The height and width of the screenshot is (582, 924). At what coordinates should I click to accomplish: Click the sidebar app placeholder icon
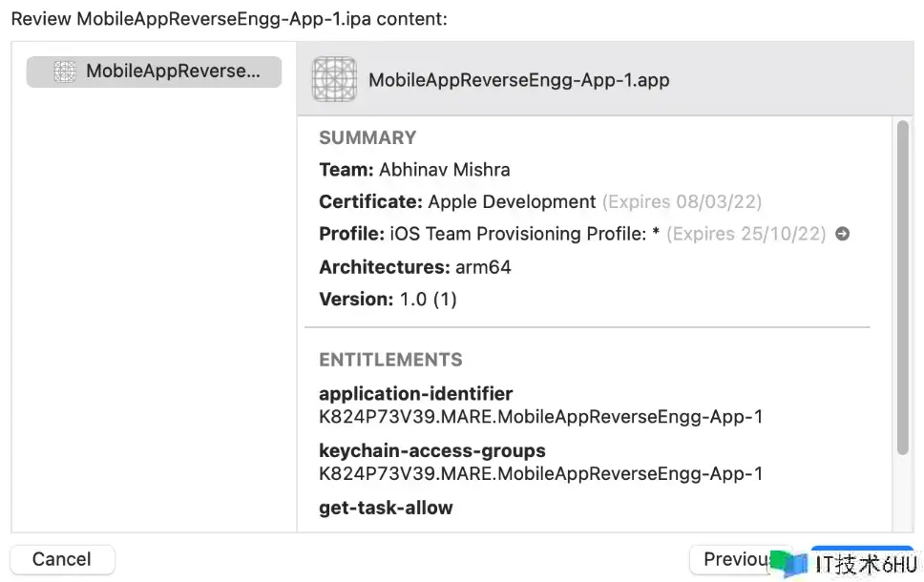pos(65,72)
